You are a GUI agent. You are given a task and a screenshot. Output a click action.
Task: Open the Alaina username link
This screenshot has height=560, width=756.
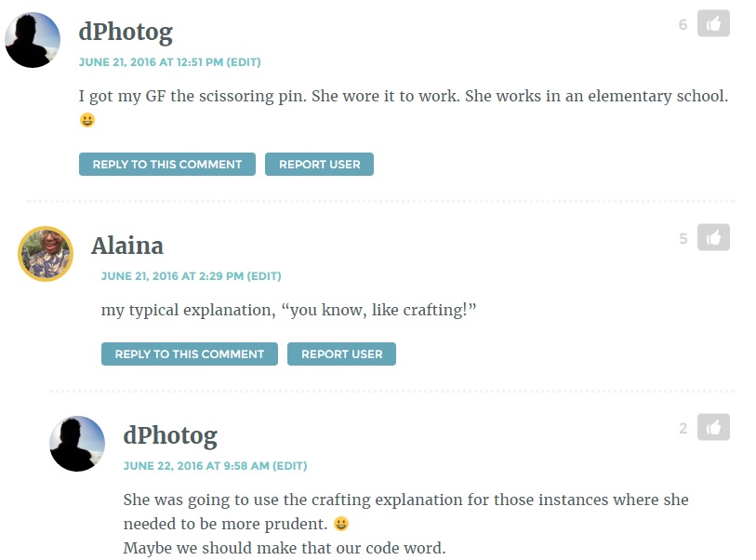click(127, 246)
